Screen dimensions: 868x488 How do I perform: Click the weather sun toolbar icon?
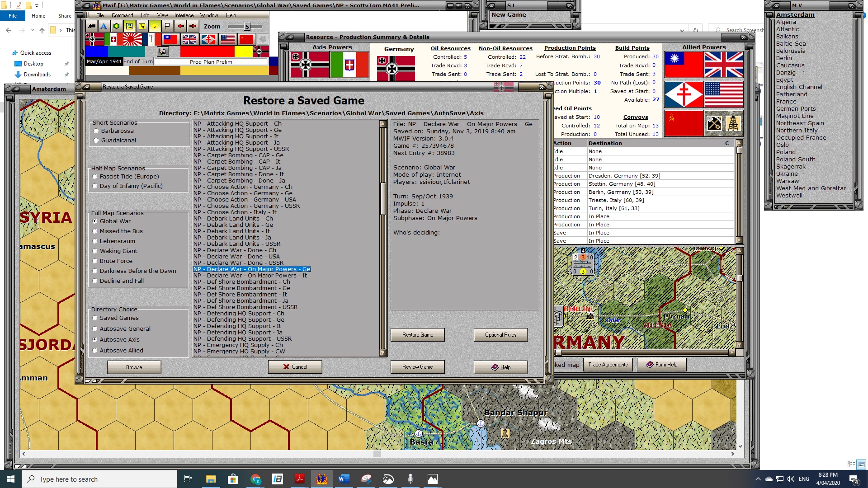155,26
